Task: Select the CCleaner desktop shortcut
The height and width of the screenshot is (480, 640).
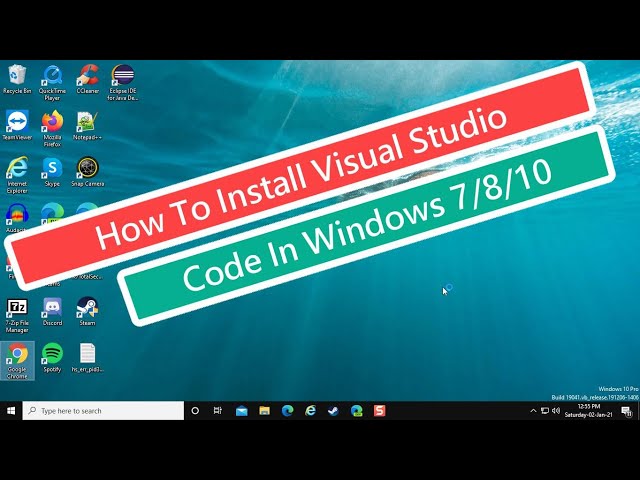Action: pyautogui.click(x=88, y=80)
